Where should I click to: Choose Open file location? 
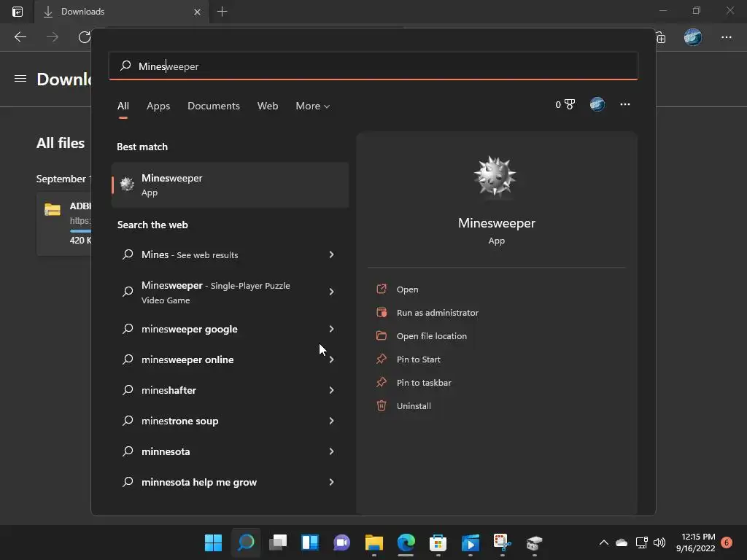click(x=432, y=336)
